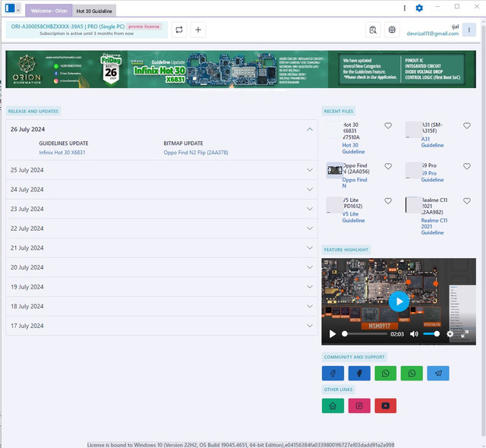
Task: Expand the 18 July 2024 section
Action: tap(162, 306)
